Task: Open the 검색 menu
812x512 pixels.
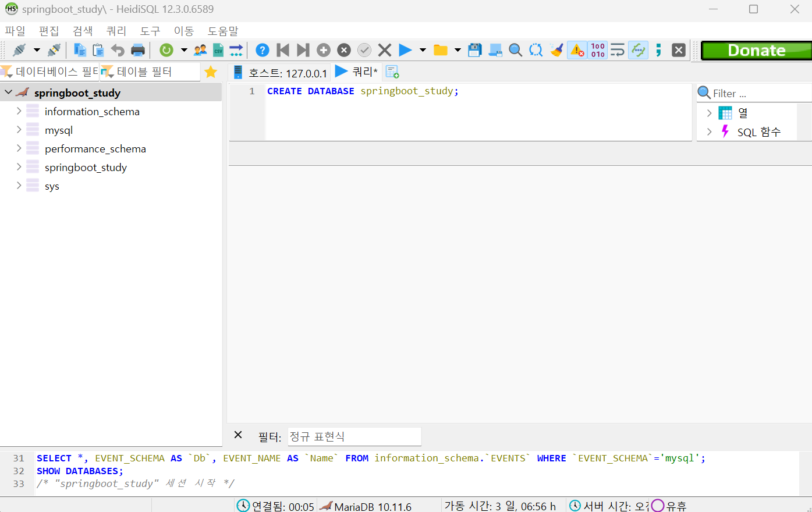Action: tap(83, 31)
